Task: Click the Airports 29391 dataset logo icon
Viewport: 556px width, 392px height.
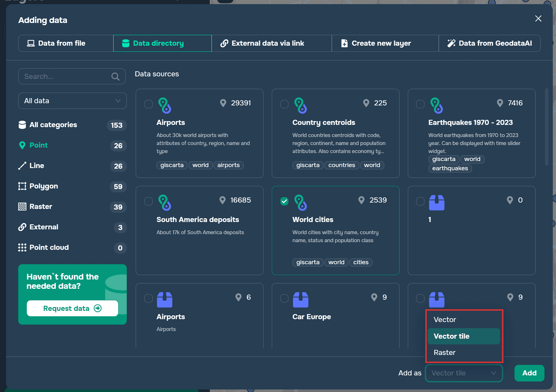Action: 165,106
